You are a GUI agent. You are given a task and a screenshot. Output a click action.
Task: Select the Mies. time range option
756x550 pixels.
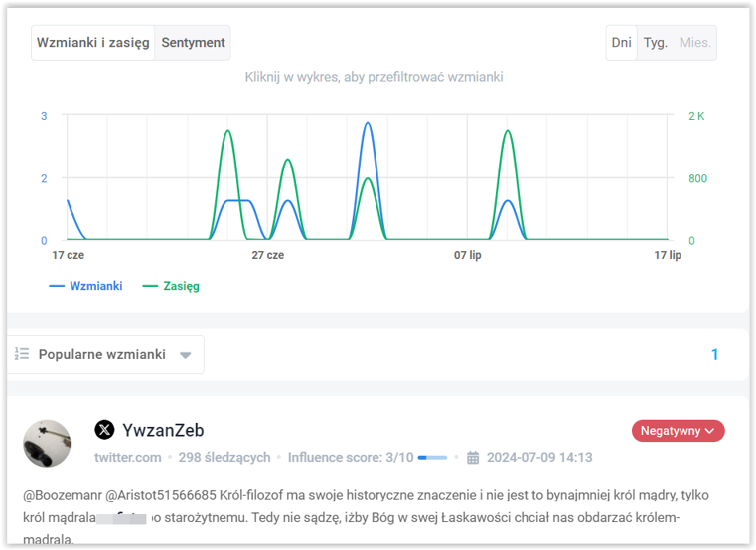pos(695,43)
